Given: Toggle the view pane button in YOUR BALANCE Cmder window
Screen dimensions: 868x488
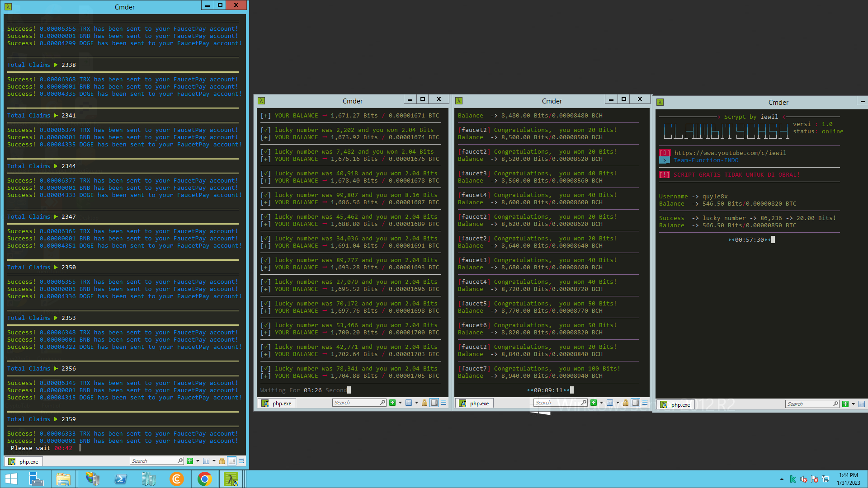Looking at the screenshot, I should [434, 403].
